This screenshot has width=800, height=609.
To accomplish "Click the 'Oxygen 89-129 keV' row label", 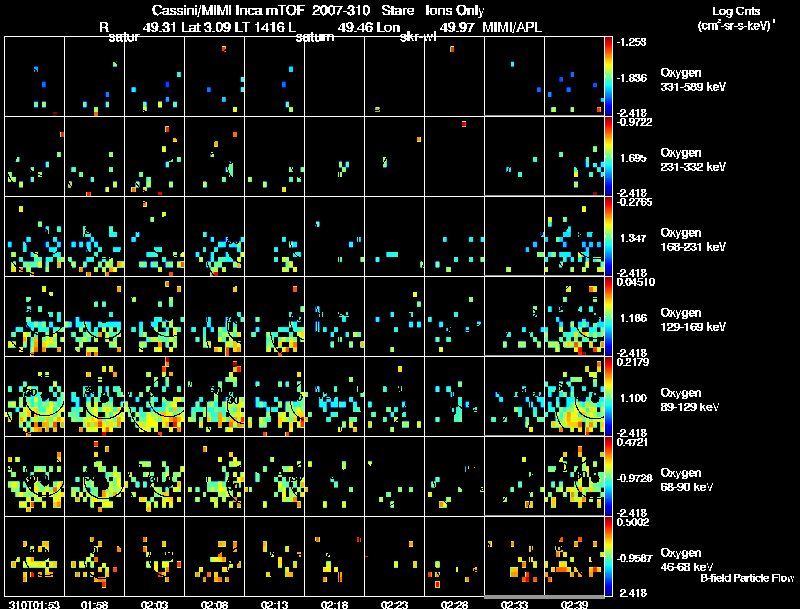I will (x=690, y=400).
